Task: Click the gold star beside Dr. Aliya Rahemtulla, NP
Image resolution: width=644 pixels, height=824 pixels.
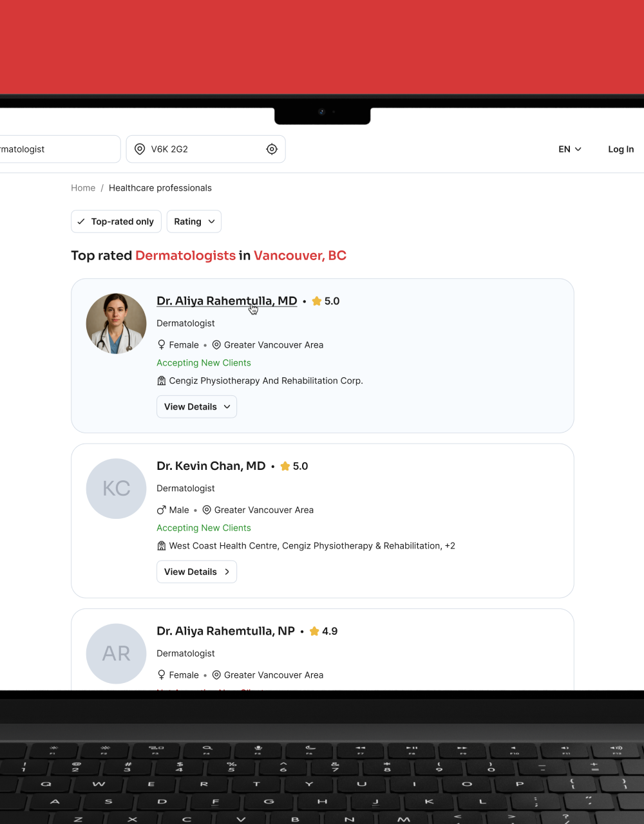Action: (x=314, y=632)
